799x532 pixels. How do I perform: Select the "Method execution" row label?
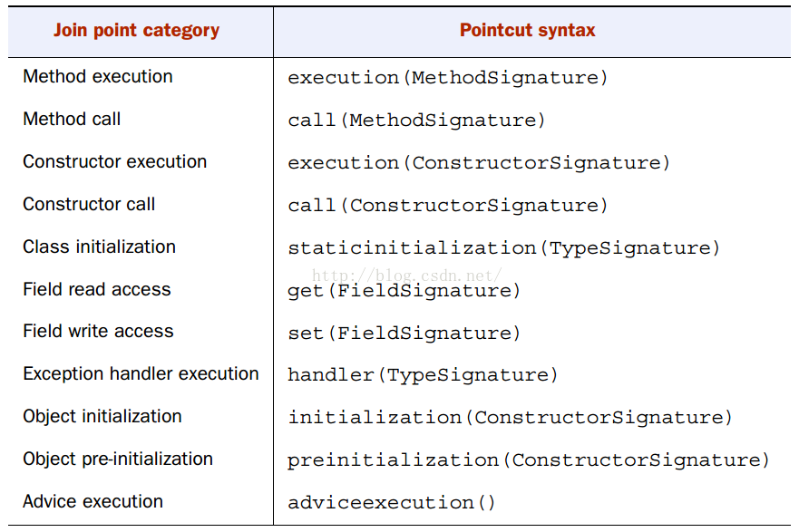[98, 77]
